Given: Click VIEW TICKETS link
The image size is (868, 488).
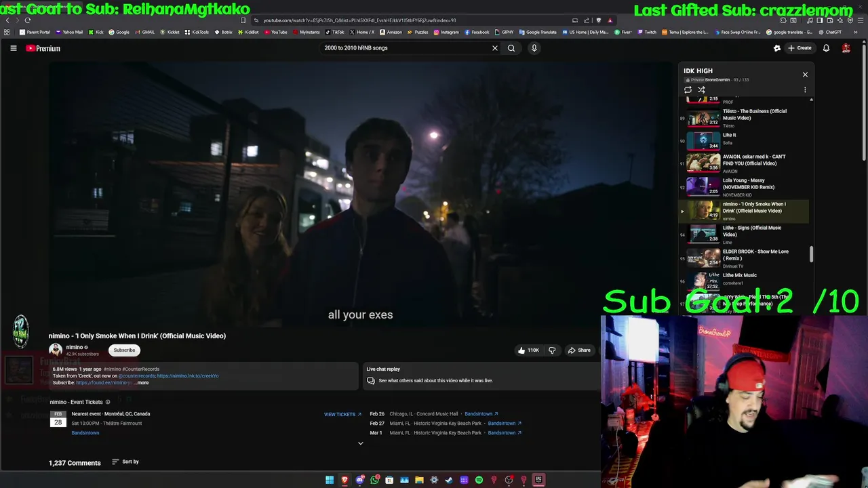Looking at the screenshot, I should click(x=342, y=414).
